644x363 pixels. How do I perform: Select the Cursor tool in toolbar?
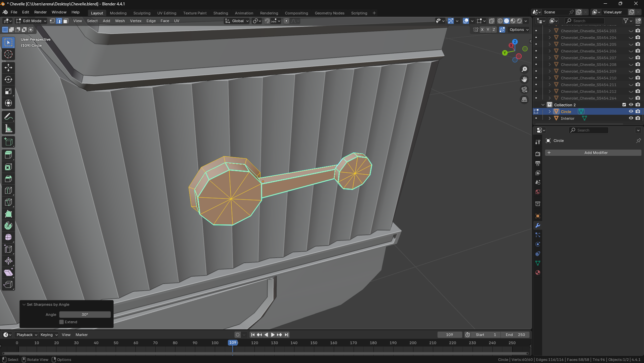pyautogui.click(x=8, y=54)
